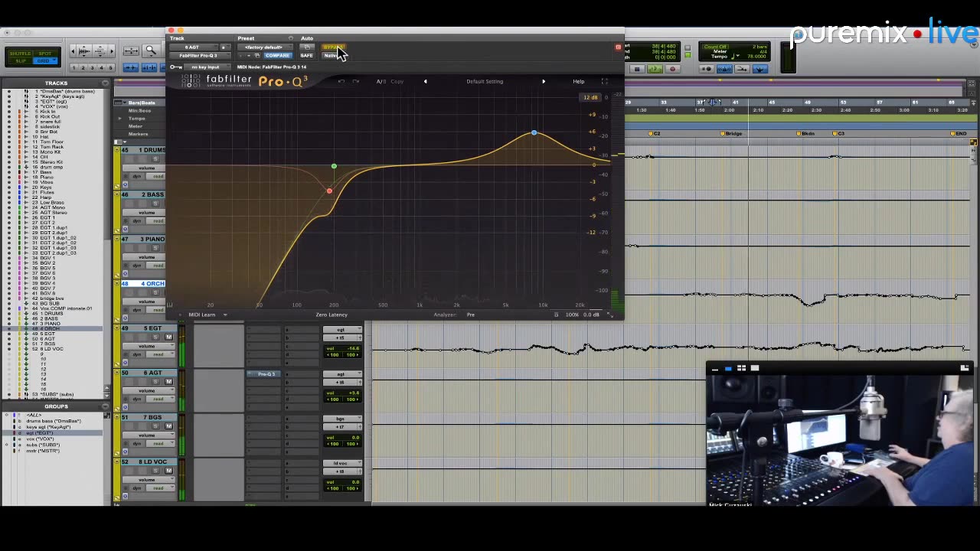The image size is (980, 551).
Task: Click the 0.0 dB output gain value
Action: pyautogui.click(x=591, y=315)
